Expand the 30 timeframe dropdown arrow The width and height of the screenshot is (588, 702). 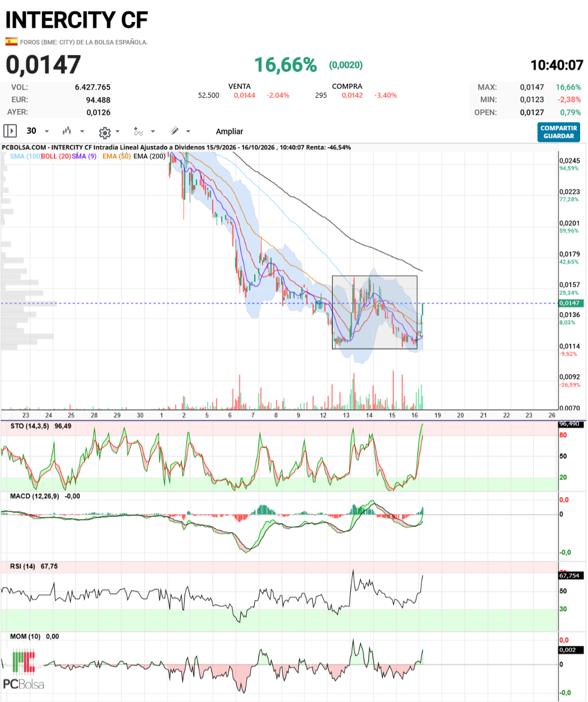point(47,131)
